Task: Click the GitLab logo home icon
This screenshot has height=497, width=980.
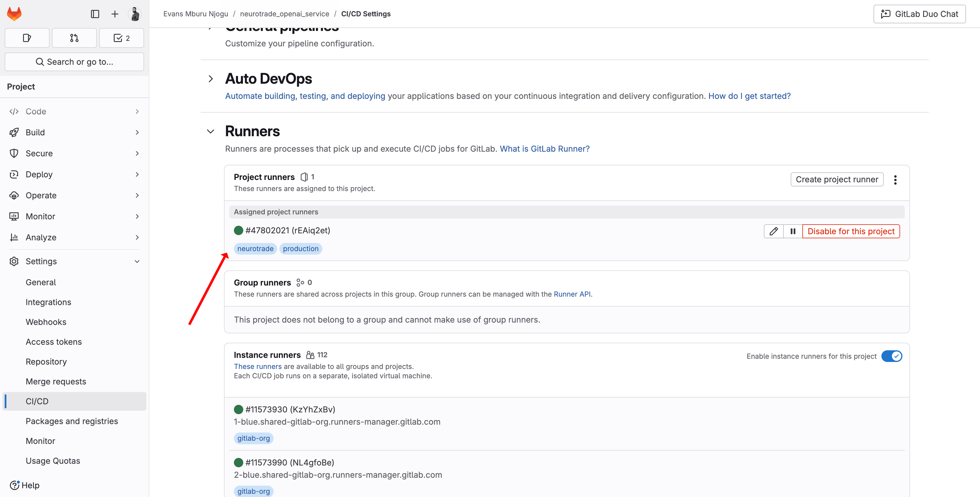Action: point(15,14)
